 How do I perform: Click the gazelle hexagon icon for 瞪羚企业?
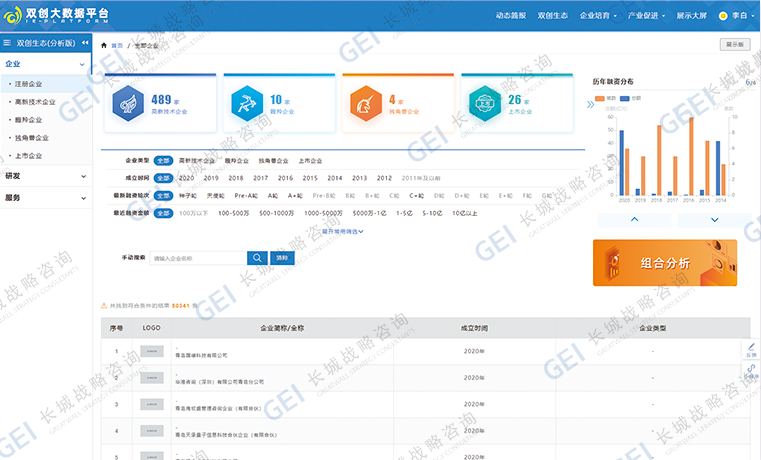click(247, 103)
